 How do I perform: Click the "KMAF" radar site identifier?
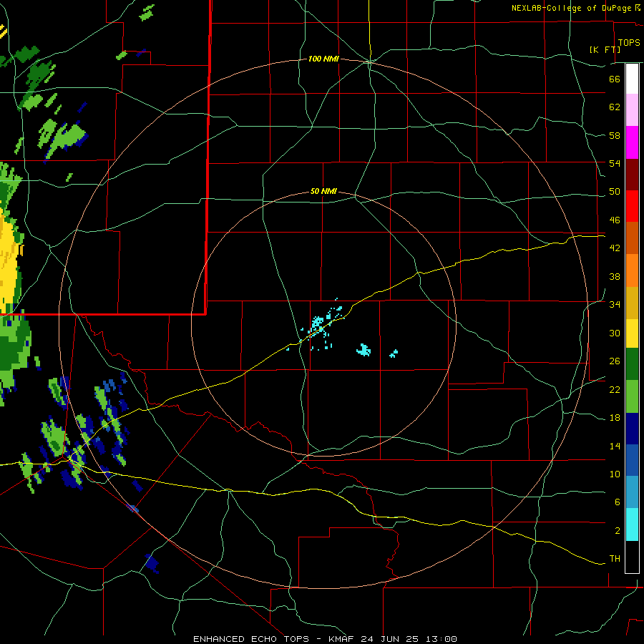click(x=343, y=639)
